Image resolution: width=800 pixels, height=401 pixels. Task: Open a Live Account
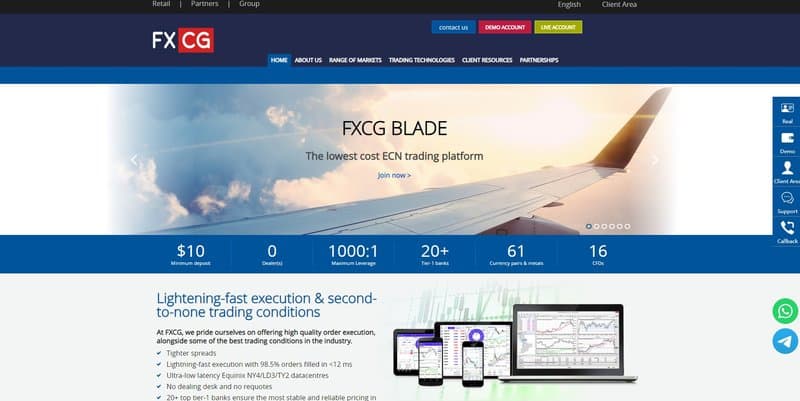(558, 27)
